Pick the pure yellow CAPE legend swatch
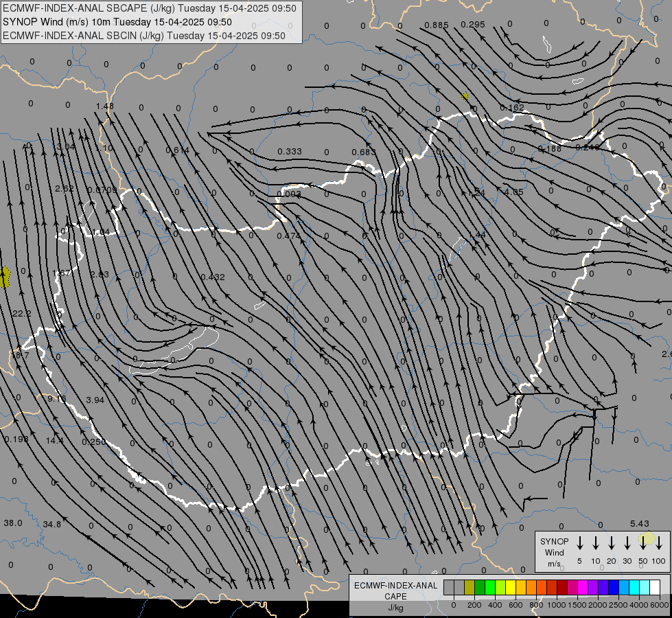This screenshot has width=672, height=618. pyautogui.click(x=511, y=588)
